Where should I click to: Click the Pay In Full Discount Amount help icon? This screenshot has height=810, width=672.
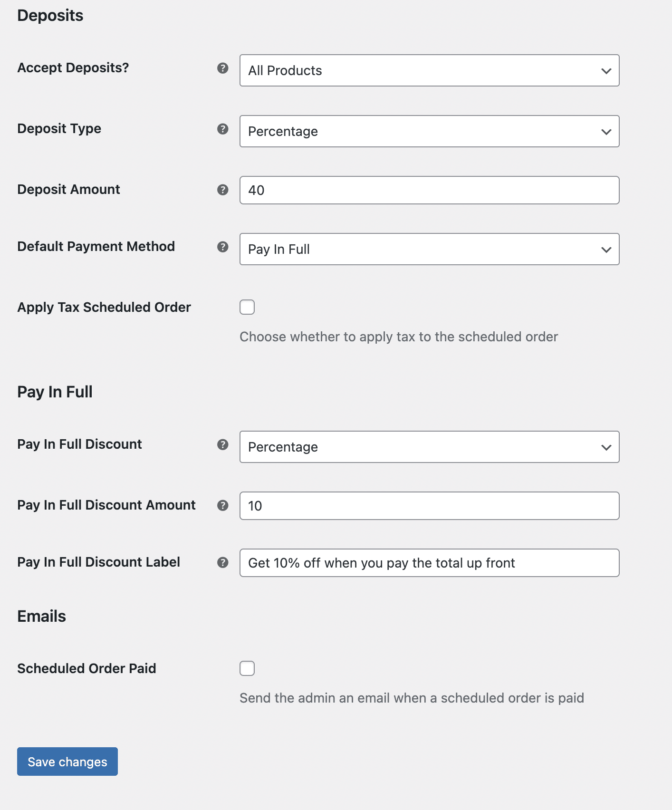223,506
